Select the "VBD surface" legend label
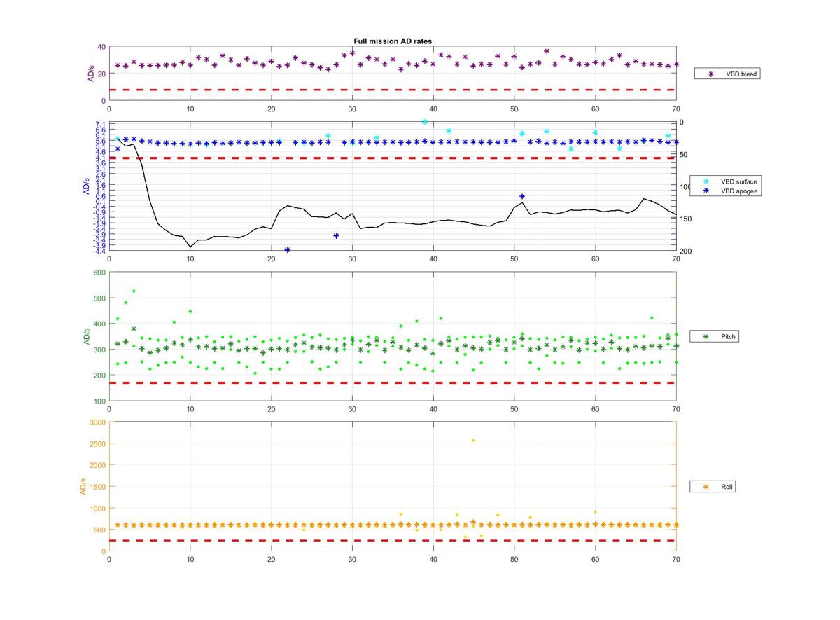840x620 pixels. pyautogui.click(x=739, y=181)
